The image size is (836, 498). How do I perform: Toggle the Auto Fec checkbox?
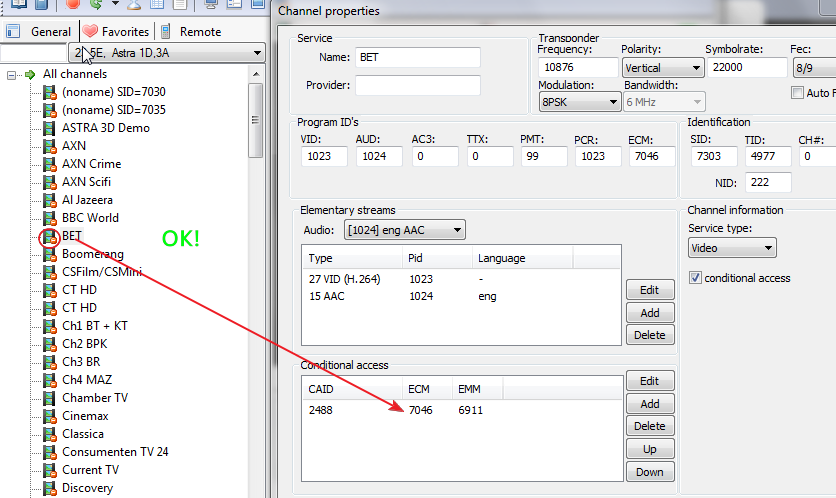pyautogui.click(x=797, y=93)
